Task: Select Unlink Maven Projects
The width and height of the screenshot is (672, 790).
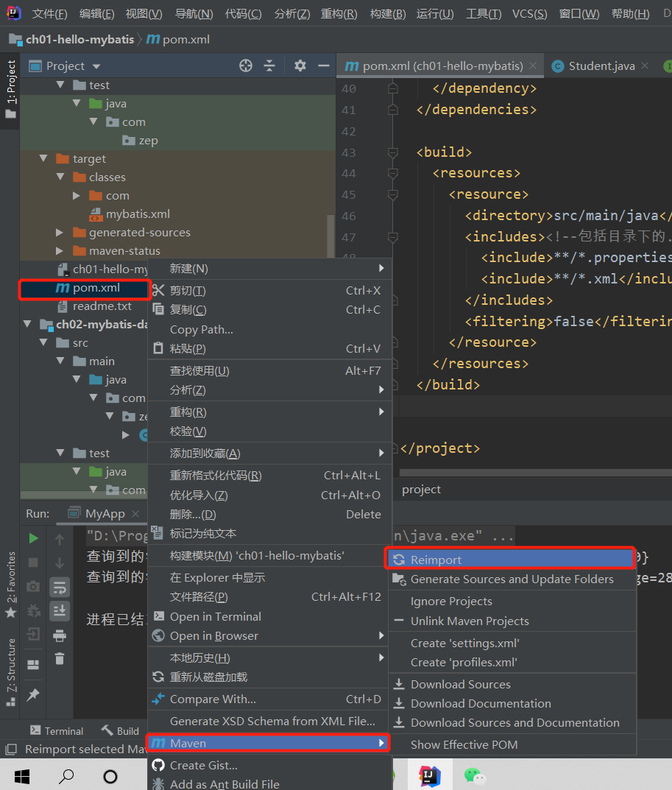Action: (x=512, y=621)
